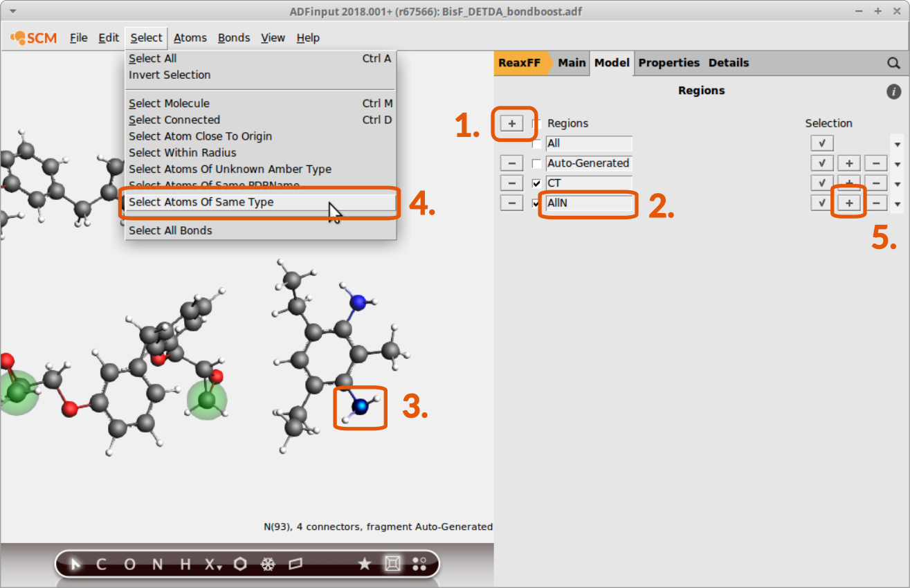Choose Select All from the menu

tap(260, 59)
